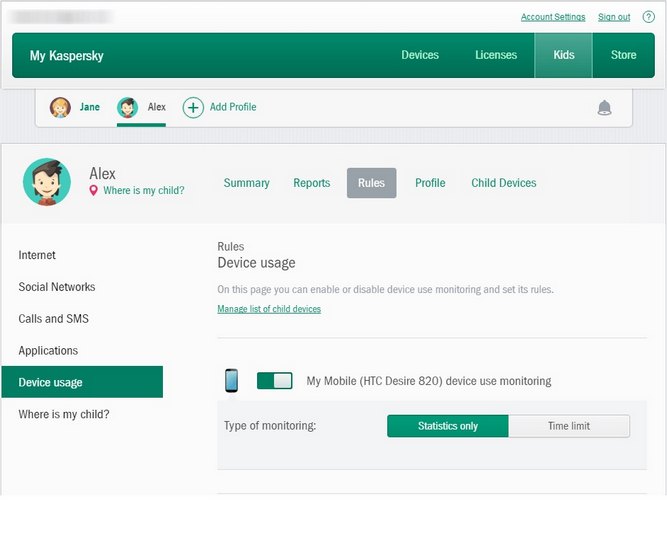Toggle My Mobile device use monitoring switch
Screen dimensions: 667x533
coord(274,381)
